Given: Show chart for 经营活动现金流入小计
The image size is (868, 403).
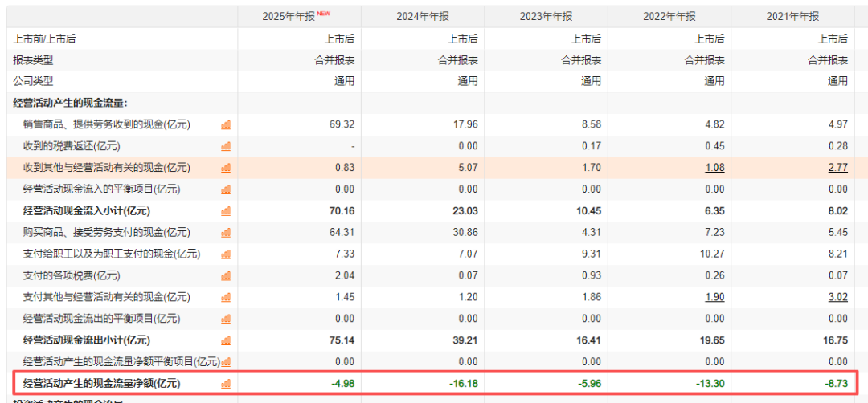Looking at the screenshot, I should coord(226,211).
